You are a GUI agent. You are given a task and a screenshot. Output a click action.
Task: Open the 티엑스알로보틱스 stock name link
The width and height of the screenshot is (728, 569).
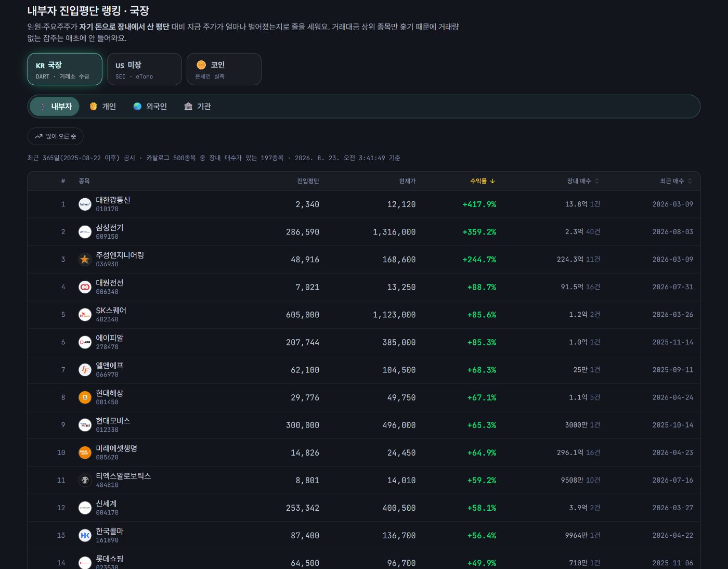pos(123,476)
